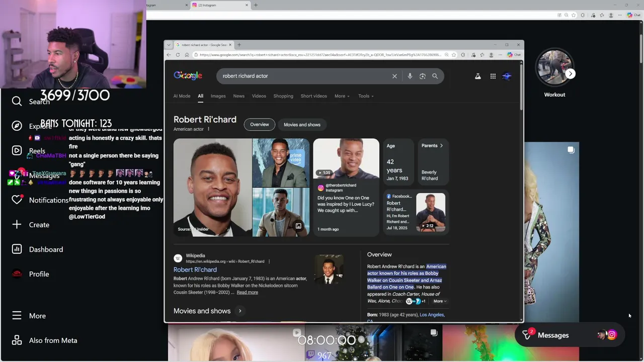Expand the Overview More dropdown
The image size is (644, 362).
tap(440, 301)
